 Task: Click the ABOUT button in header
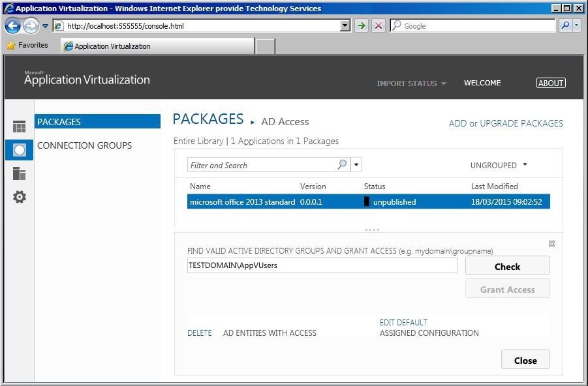pyautogui.click(x=551, y=83)
